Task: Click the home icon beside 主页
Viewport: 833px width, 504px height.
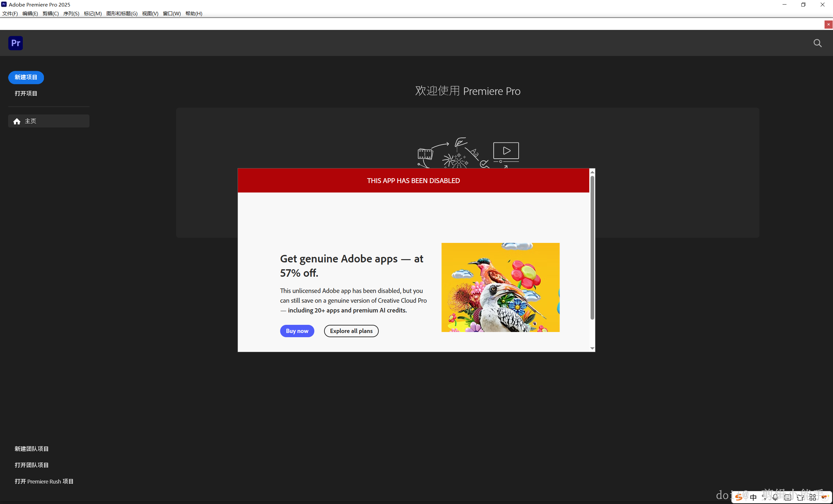Action: pos(17,121)
